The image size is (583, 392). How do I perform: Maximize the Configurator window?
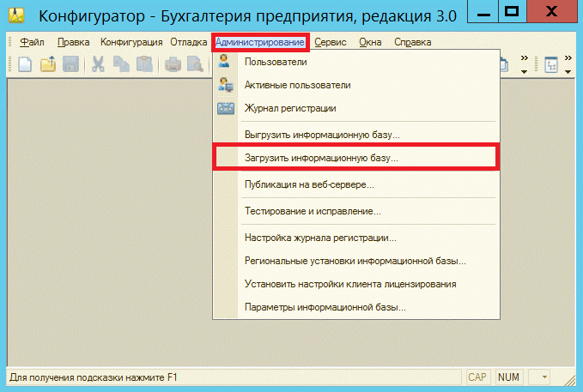(512, 12)
